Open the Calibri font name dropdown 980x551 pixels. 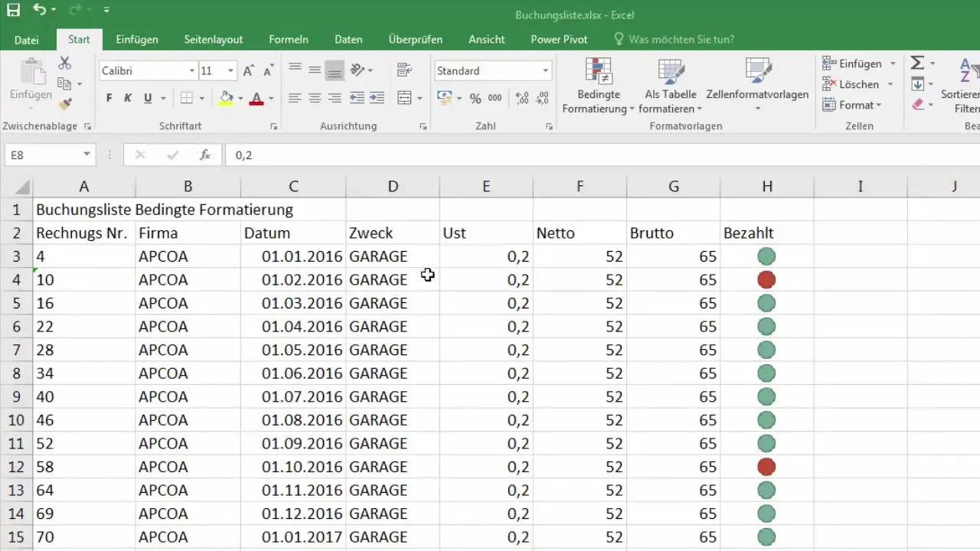click(x=192, y=71)
